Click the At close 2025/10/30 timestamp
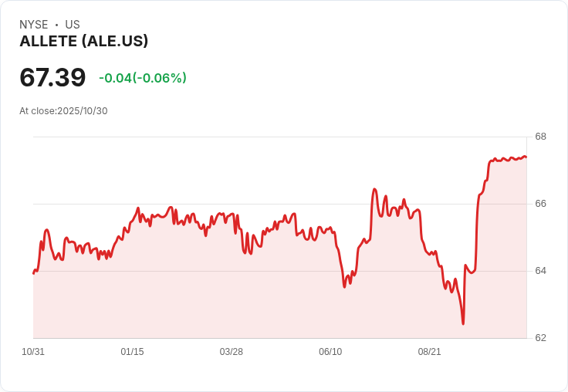568x392 pixels. tap(63, 111)
